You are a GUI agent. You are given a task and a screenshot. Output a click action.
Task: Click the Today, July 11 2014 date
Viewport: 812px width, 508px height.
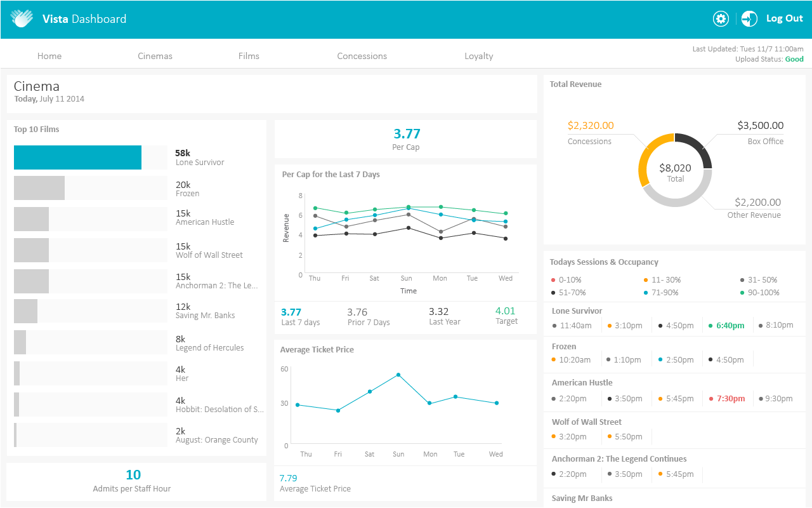[49, 99]
